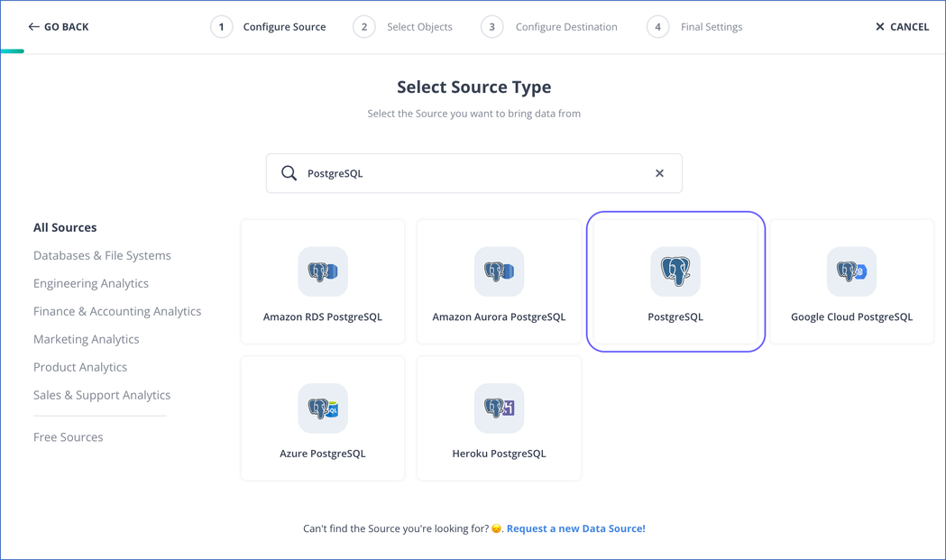This screenshot has height=560, width=946.
Task: Click GO BACK text
Action: (x=67, y=26)
